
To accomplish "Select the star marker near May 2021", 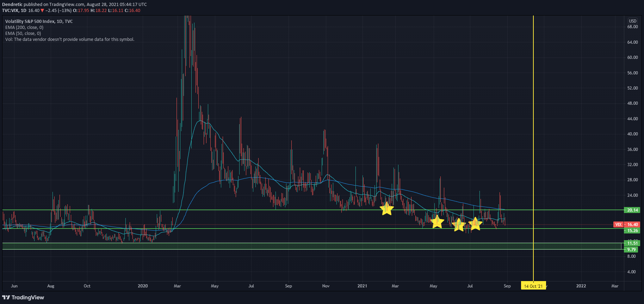I will 437,222.
